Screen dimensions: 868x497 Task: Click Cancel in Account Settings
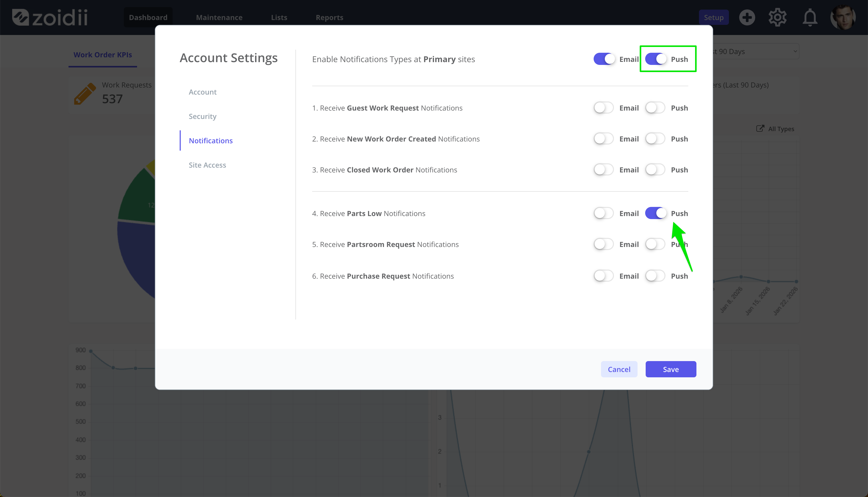click(619, 369)
